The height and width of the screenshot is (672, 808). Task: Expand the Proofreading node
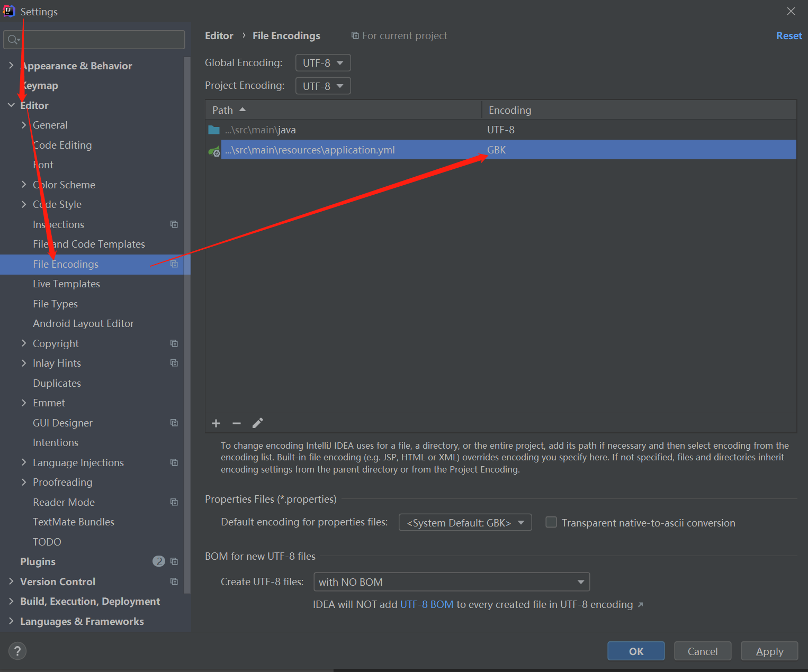[x=24, y=482]
